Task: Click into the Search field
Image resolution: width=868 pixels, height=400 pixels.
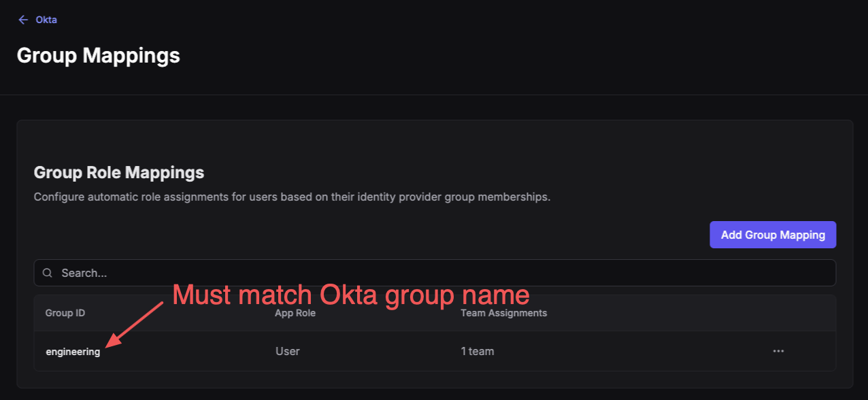Action: pyautogui.click(x=272, y=272)
